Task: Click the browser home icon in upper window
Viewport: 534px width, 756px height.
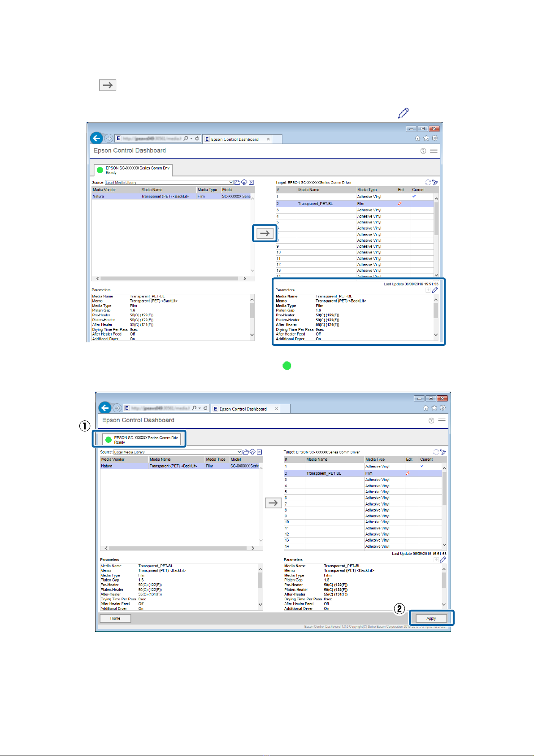Action: 417,139
